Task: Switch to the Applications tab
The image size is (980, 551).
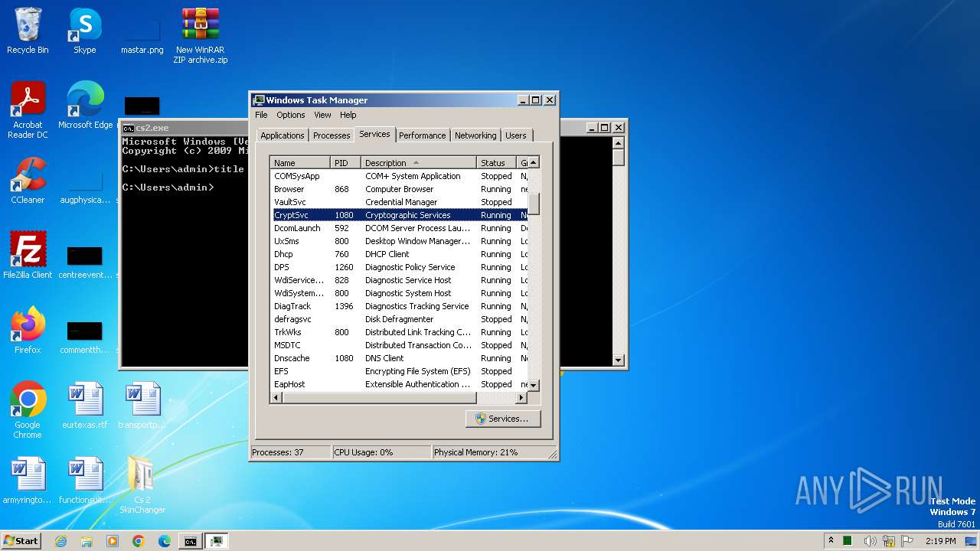Action: [x=283, y=135]
